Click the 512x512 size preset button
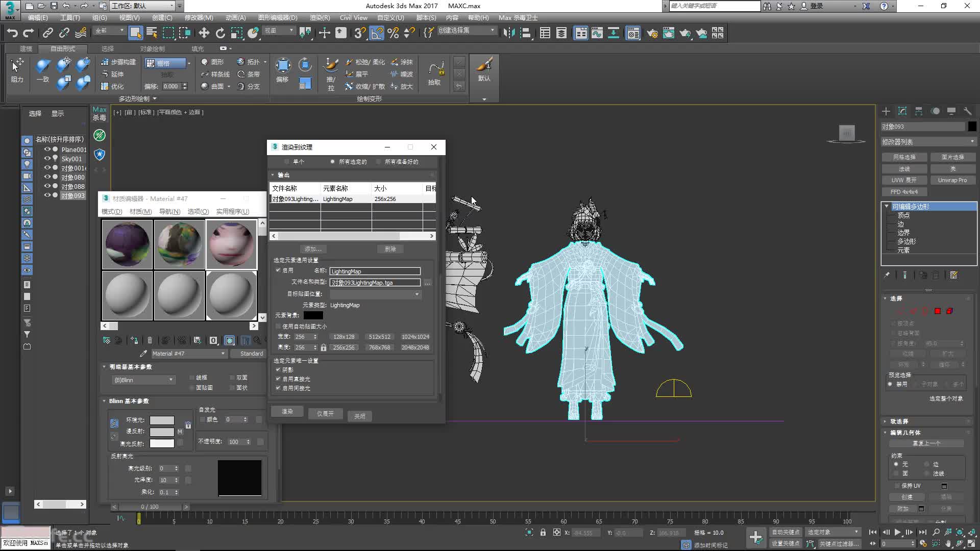The width and height of the screenshot is (980, 551). (379, 337)
